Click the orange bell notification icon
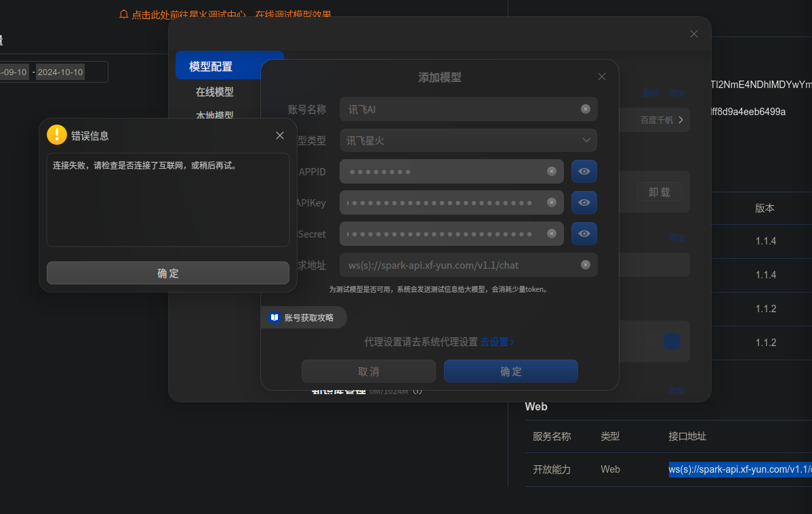The width and height of the screenshot is (812, 514). (x=123, y=14)
